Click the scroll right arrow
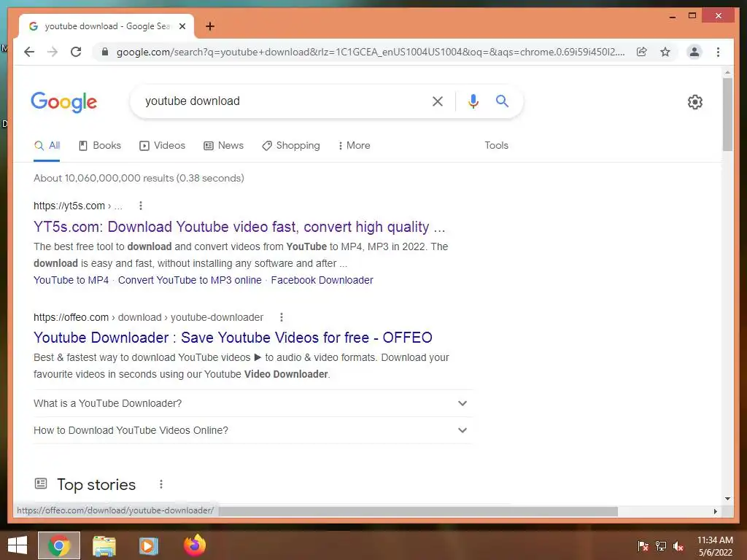The height and width of the screenshot is (560, 747). pyautogui.click(x=716, y=511)
